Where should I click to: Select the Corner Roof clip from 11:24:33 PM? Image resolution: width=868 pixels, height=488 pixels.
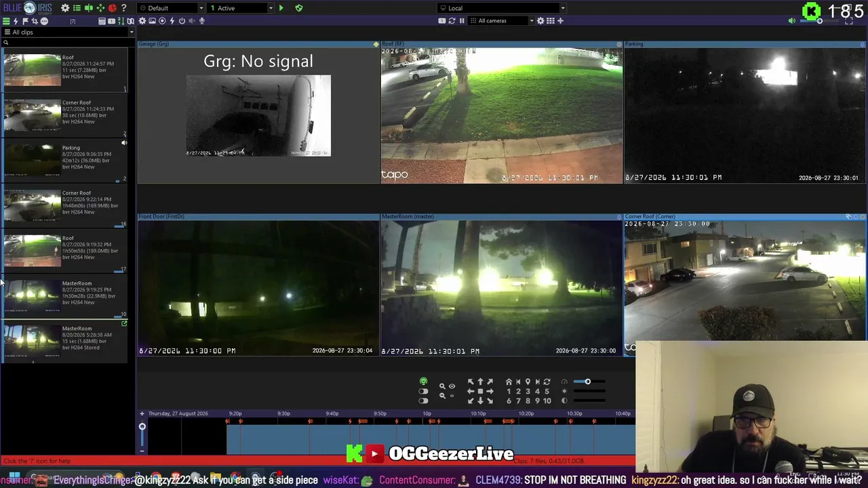pyautogui.click(x=64, y=115)
